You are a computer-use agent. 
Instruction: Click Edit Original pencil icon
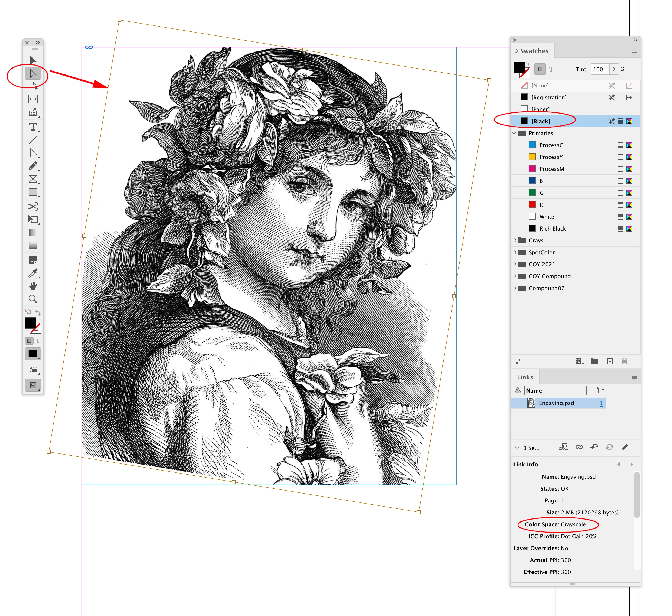tap(625, 447)
